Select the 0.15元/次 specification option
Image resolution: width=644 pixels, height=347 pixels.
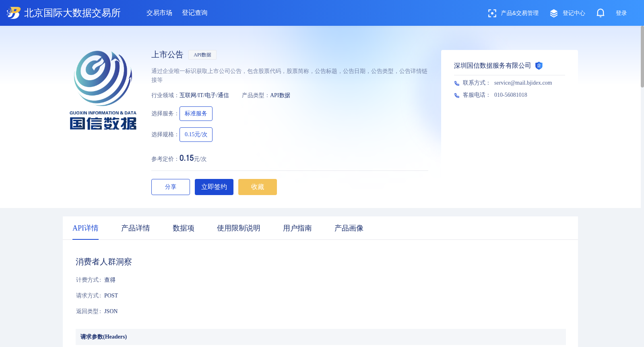coord(196,135)
